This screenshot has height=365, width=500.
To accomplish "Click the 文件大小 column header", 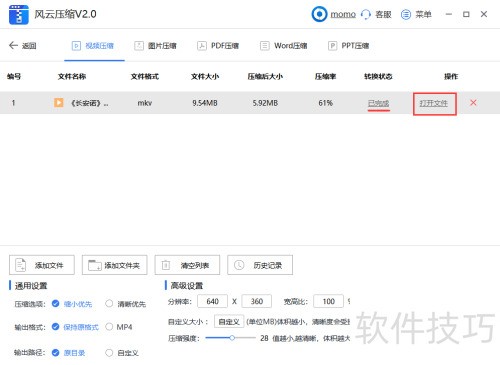I will (x=205, y=76).
